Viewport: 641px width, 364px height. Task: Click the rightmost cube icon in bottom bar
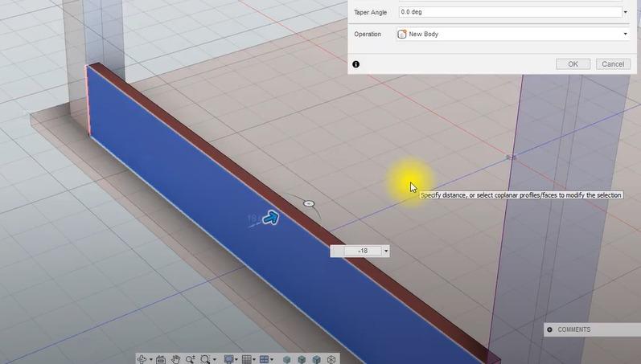[316, 359]
